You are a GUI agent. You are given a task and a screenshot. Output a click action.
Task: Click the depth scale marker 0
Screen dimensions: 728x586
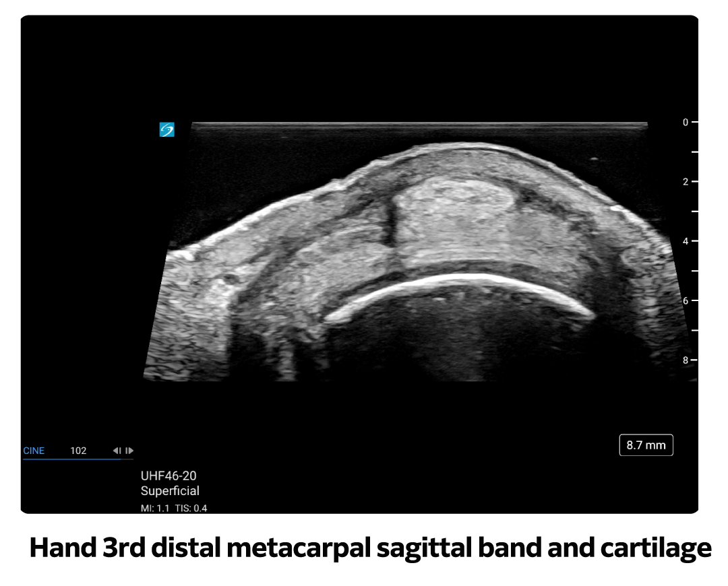pos(686,123)
